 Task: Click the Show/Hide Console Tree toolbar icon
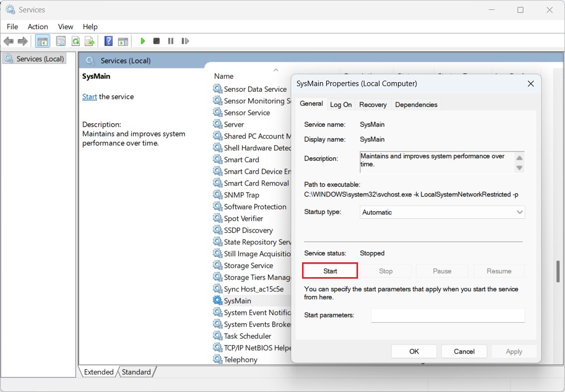(43, 41)
